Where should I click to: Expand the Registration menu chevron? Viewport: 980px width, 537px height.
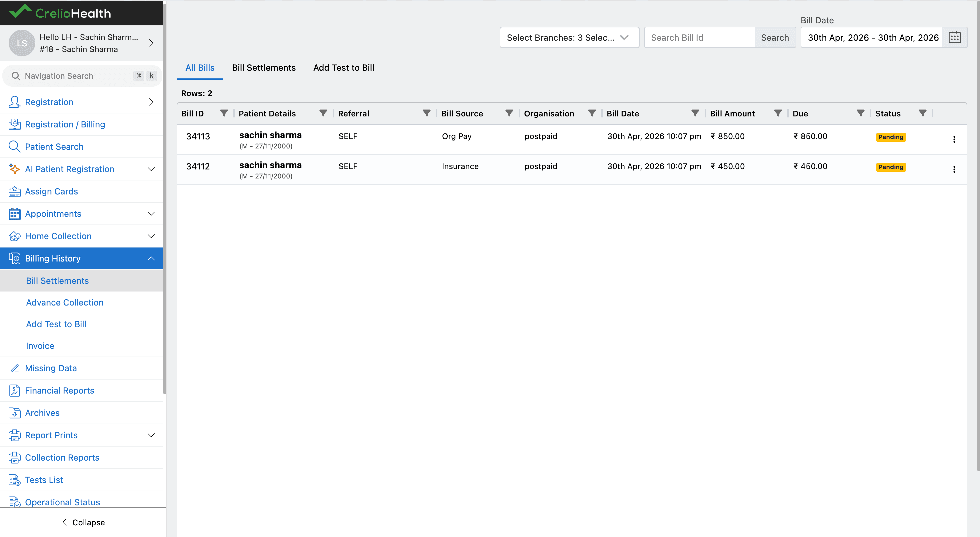pos(151,102)
